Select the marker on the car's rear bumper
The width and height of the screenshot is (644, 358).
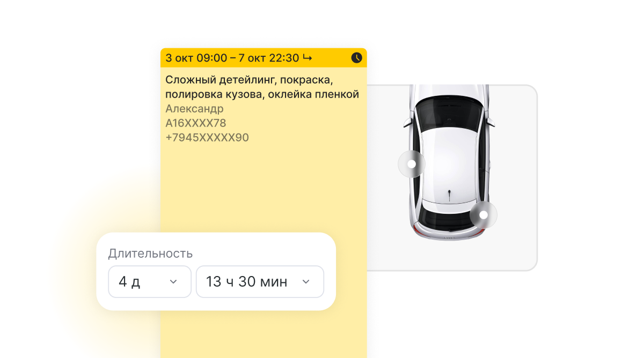pos(484,215)
